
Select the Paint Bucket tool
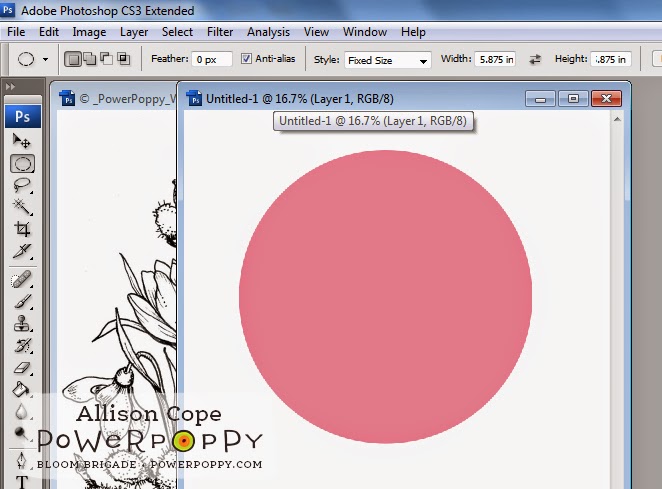click(x=22, y=389)
